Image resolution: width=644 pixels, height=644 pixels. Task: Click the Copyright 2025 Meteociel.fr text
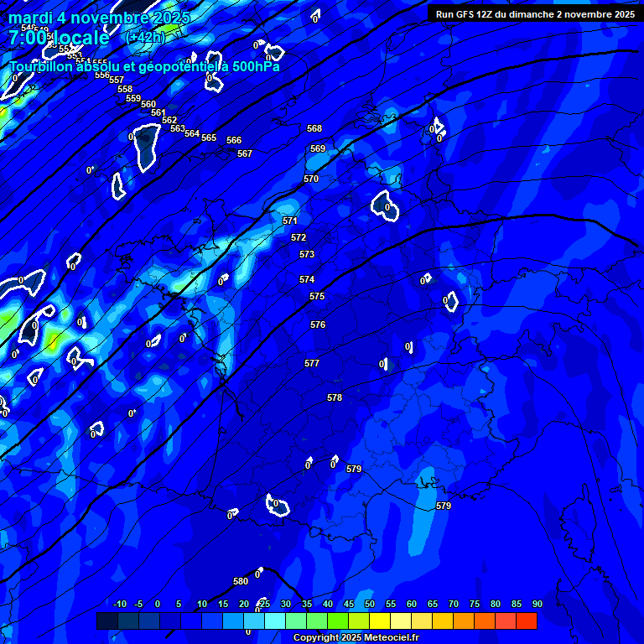click(x=356, y=638)
